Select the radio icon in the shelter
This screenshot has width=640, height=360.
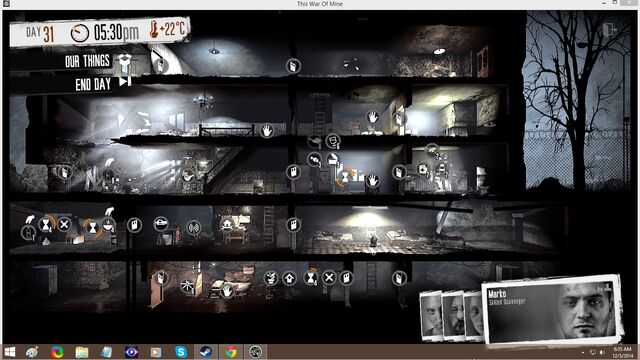click(193, 227)
